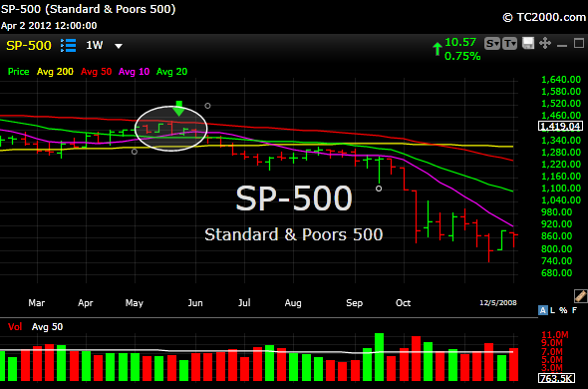This screenshot has height=389, width=588.
Task: Click the 12/5/2008 date label
Action: pos(498,302)
